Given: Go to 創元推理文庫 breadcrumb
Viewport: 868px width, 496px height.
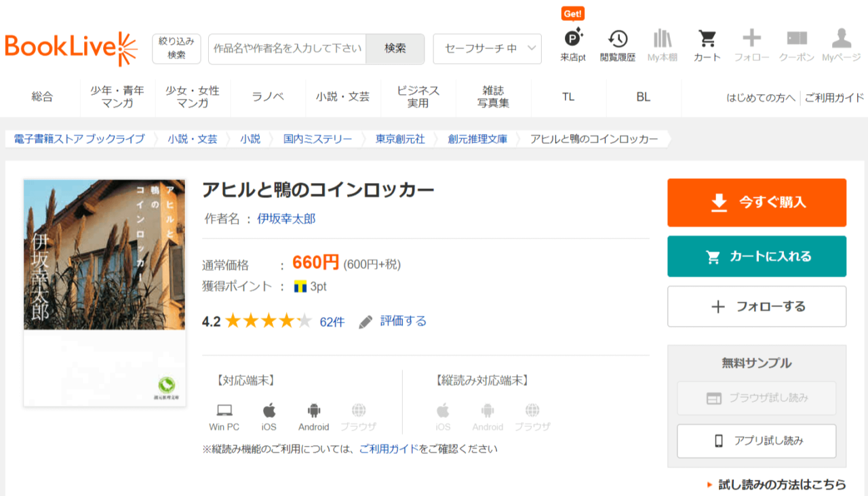Looking at the screenshot, I should click(477, 139).
